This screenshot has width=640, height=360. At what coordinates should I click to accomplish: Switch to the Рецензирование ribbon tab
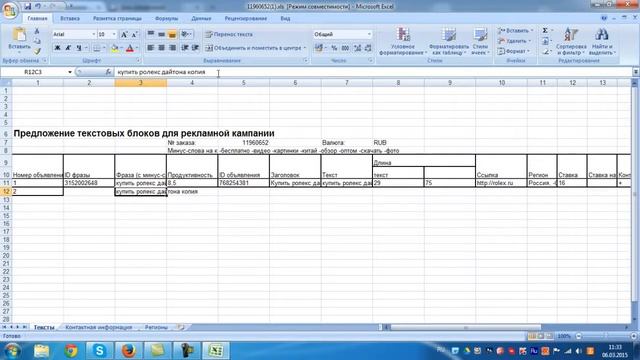click(246, 18)
